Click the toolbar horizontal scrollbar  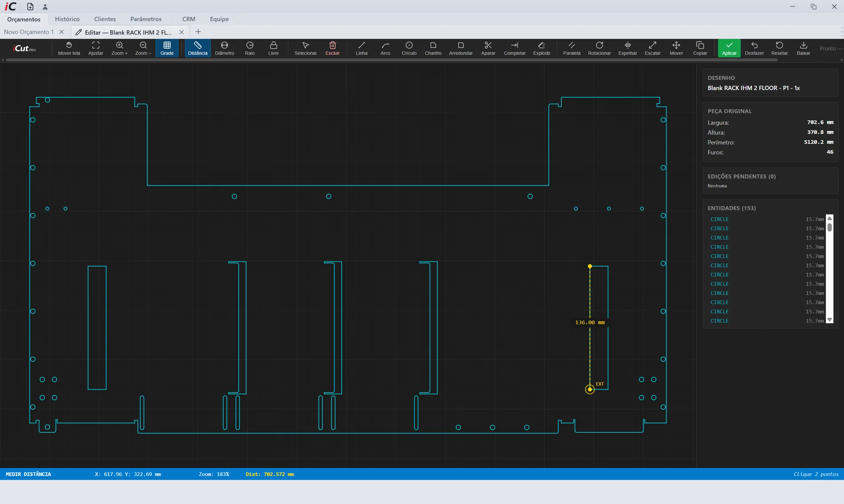[391, 60]
